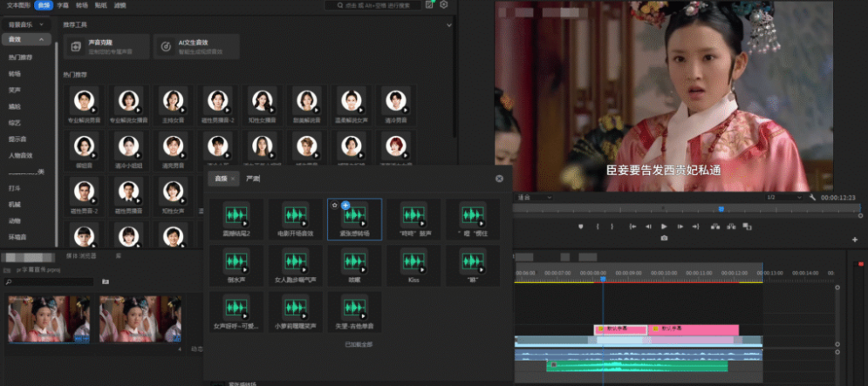The height and width of the screenshot is (386, 868).
Task: Click the export frame camera icon
Action: (x=664, y=238)
